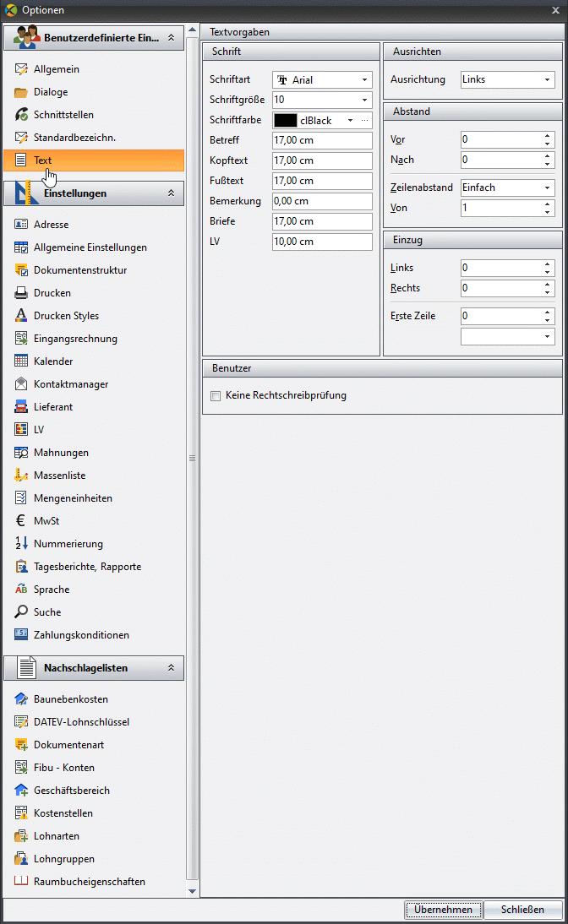Screen dimensions: 568x924
Task: Open color picker ellipsis button for Schriftfarbe
Action: point(364,120)
